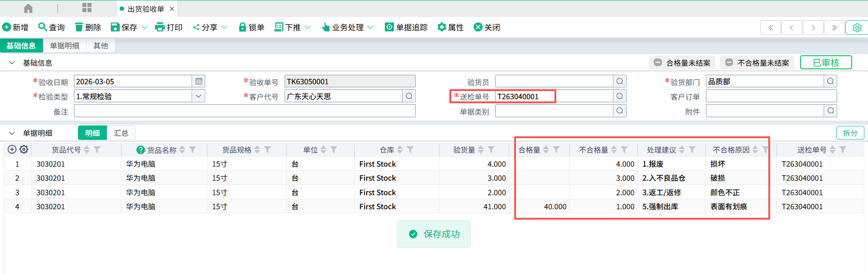Toggle 不合格量未结案 status button
Viewport: 868px width, 274px height.
click(x=757, y=63)
